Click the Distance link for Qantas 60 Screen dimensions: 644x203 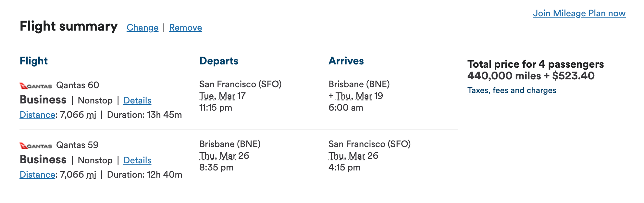click(x=37, y=115)
